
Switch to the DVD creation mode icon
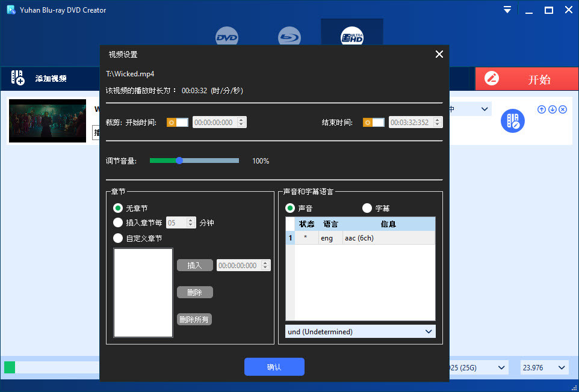[x=227, y=36]
